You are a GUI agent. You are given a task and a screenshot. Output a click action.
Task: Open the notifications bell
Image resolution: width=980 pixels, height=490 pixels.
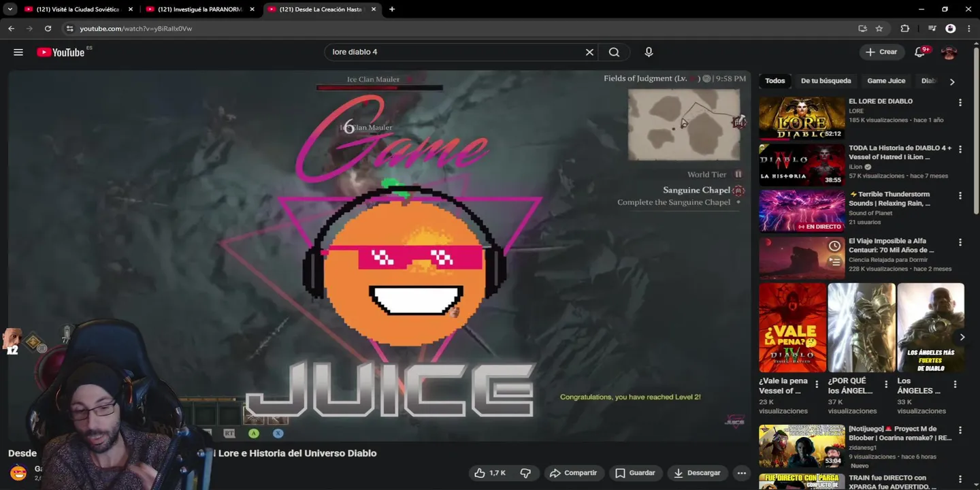pyautogui.click(x=920, y=52)
